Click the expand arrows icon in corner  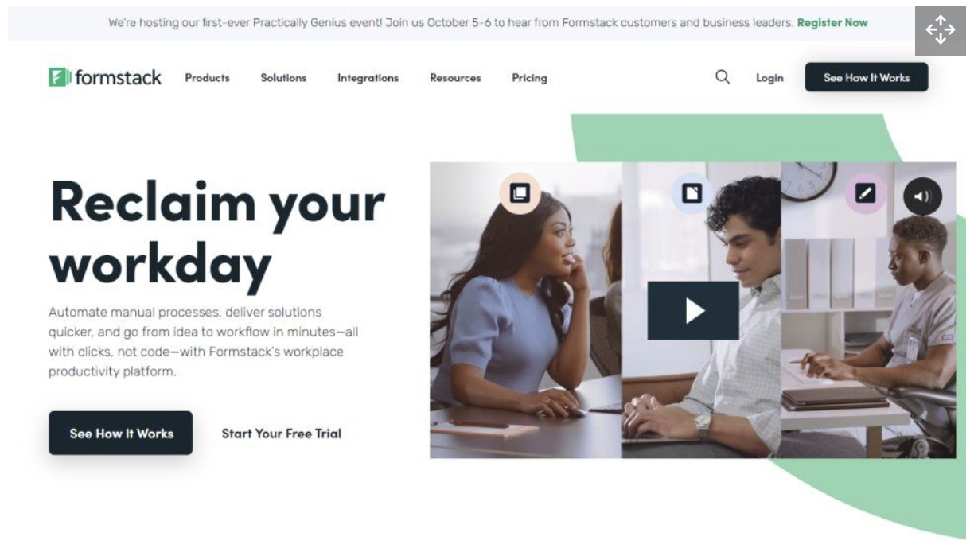click(x=940, y=31)
